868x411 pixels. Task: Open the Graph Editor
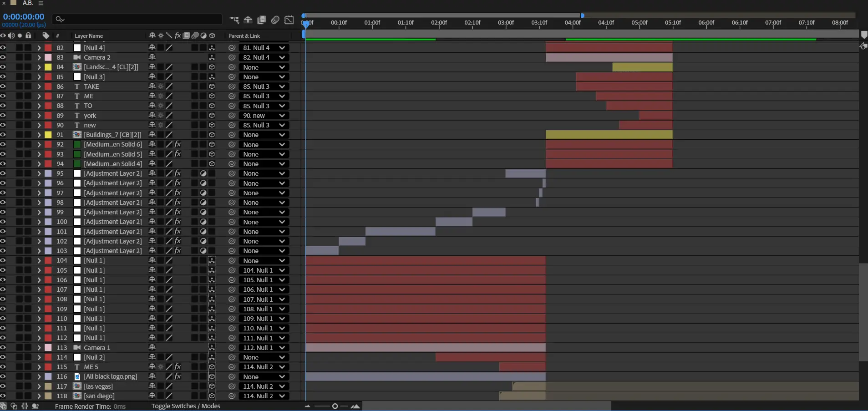click(x=289, y=20)
